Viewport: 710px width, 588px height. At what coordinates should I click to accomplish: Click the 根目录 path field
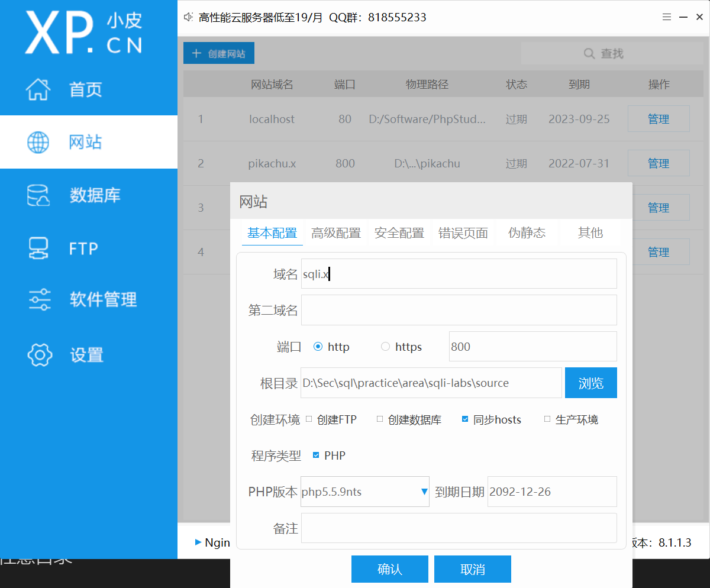click(x=431, y=383)
